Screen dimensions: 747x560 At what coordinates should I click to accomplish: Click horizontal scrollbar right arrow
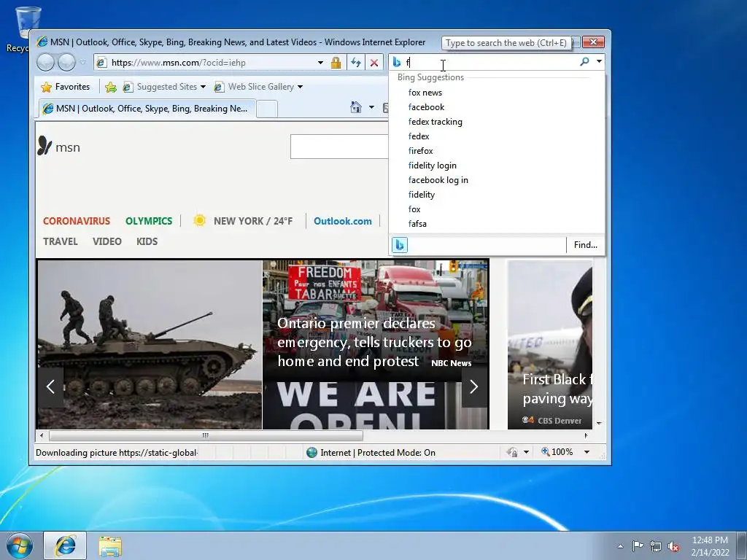coord(587,435)
